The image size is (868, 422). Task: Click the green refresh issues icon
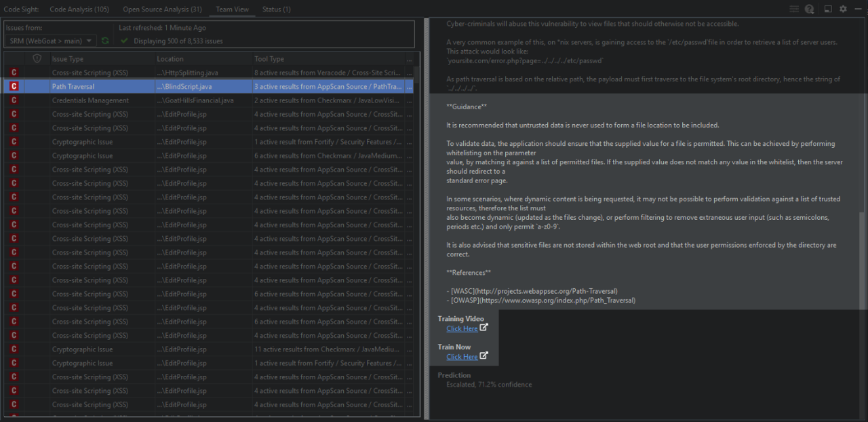click(105, 41)
